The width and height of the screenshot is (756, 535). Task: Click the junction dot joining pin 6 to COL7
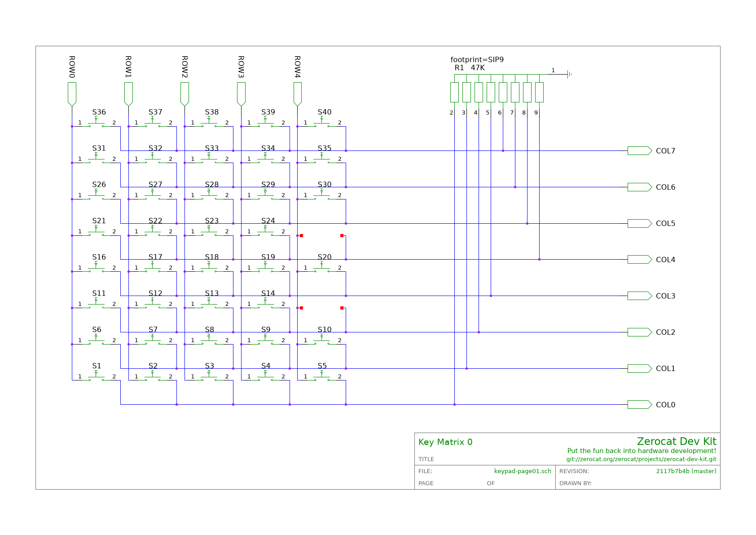pyautogui.click(x=503, y=150)
